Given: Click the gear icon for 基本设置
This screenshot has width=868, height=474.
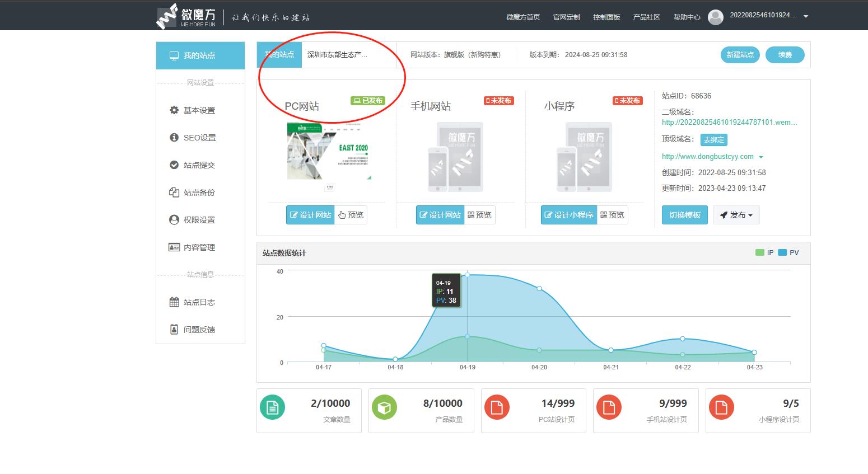Looking at the screenshot, I should (x=174, y=110).
